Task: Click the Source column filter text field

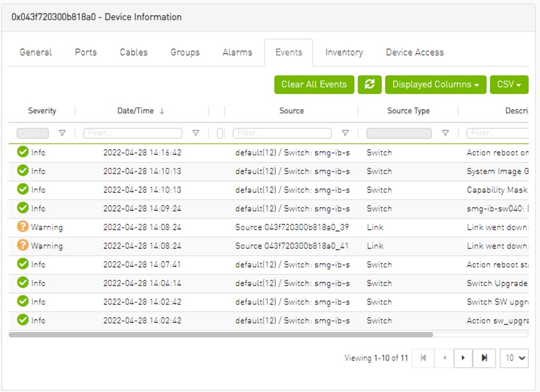Action: [282, 133]
